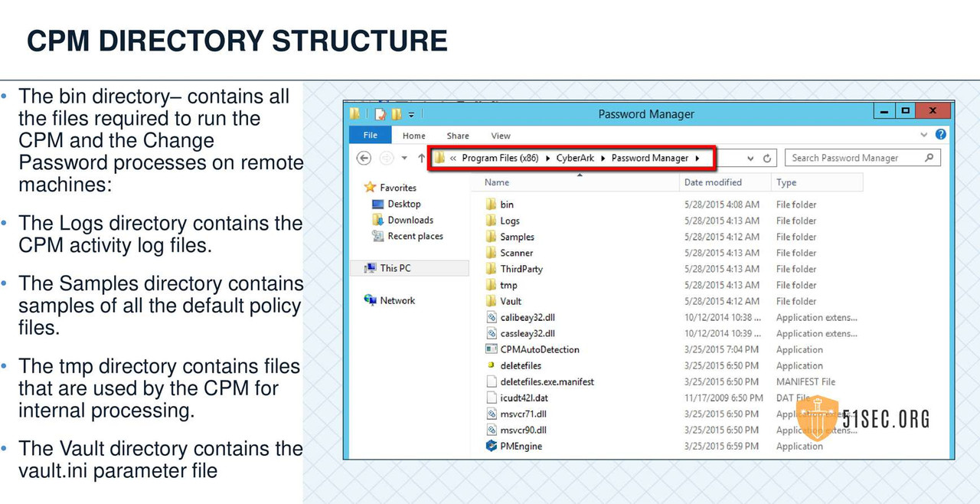Image resolution: width=980 pixels, height=504 pixels.
Task: Click the msvcr71.dll file icon
Action: pyautogui.click(x=492, y=414)
